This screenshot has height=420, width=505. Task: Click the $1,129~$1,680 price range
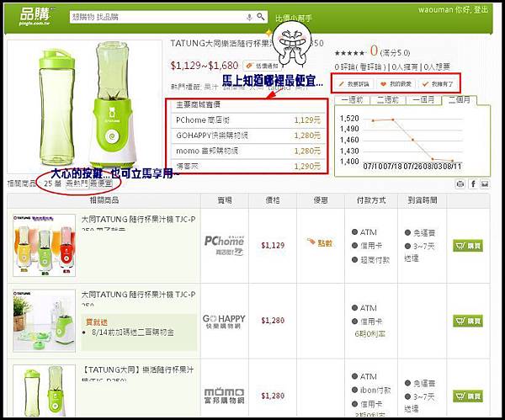(x=205, y=66)
